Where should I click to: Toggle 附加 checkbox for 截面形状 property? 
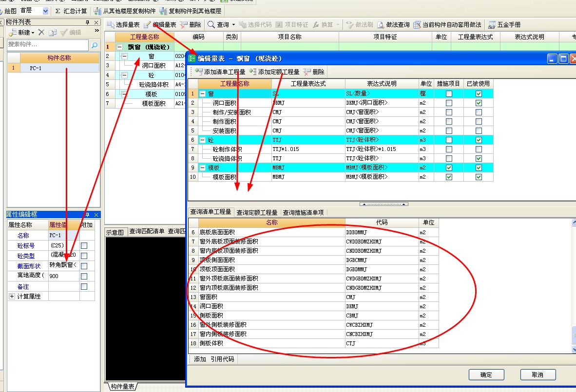(84, 266)
